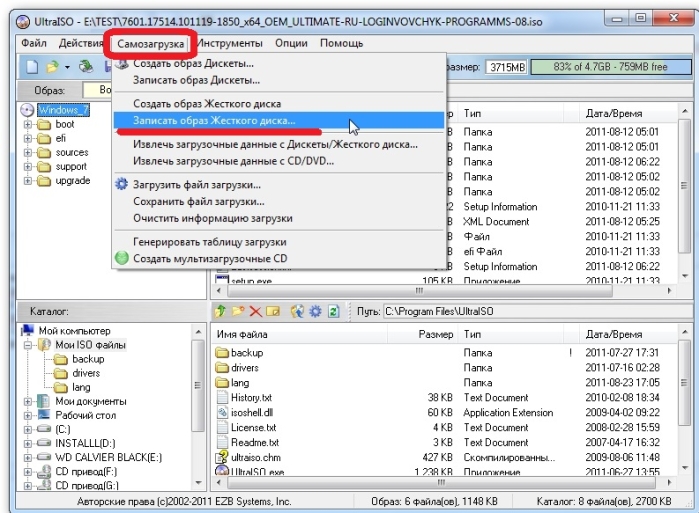Screen dimensions: 699x513
Task: Collapse the Мои ISO файлы node
Action: point(28,345)
